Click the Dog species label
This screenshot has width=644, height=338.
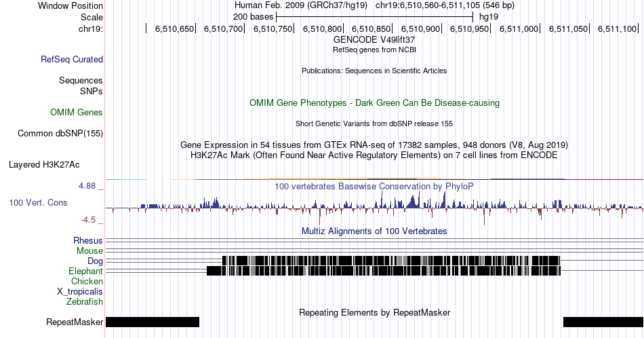click(x=95, y=261)
